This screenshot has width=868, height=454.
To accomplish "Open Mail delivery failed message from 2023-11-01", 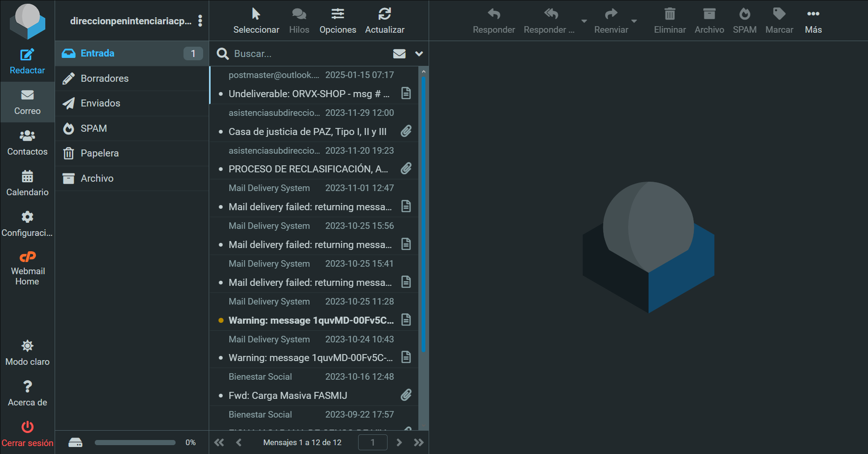I will [x=310, y=207].
